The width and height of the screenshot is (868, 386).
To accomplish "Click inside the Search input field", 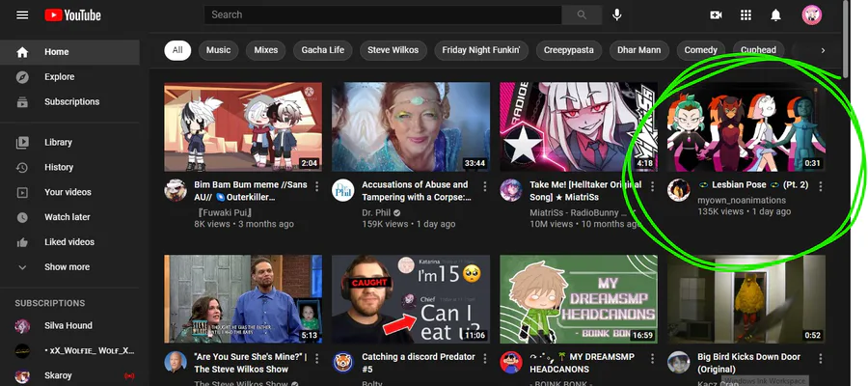I will [383, 14].
